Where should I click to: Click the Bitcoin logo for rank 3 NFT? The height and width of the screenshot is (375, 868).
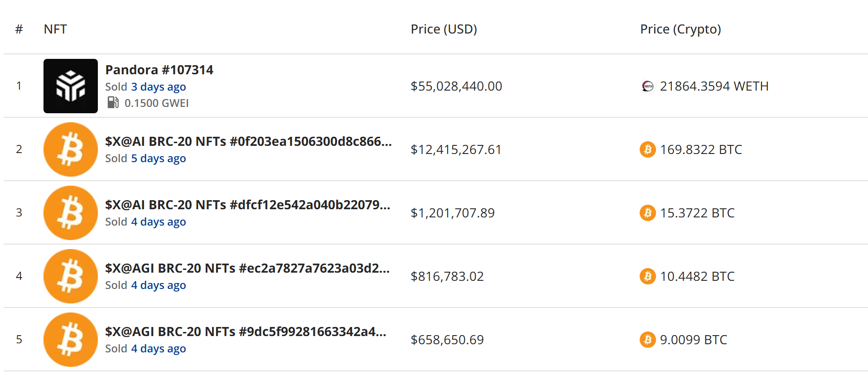pyautogui.click(x=71, y=213)
